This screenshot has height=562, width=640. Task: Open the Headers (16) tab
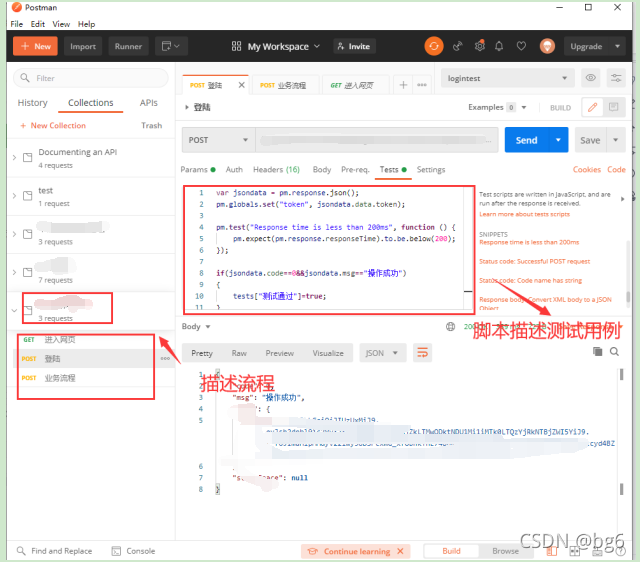(276, 169)
